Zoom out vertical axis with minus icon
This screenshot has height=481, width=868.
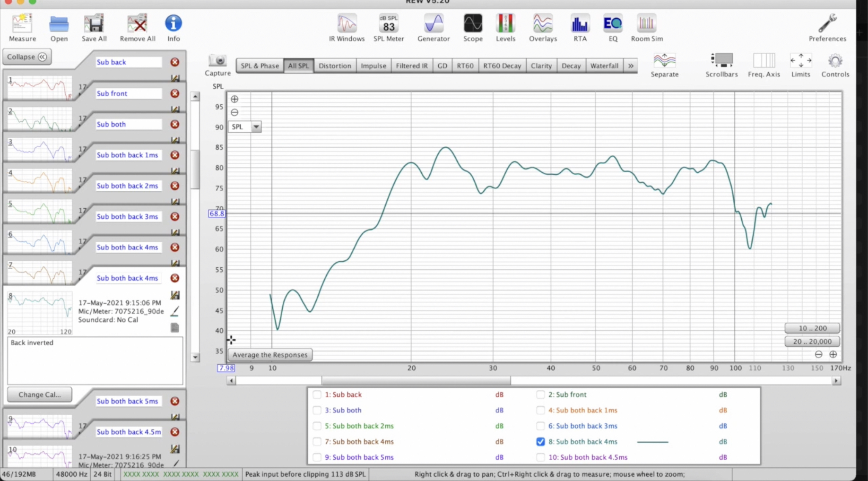pyautogui.click(x=234, y=112)
